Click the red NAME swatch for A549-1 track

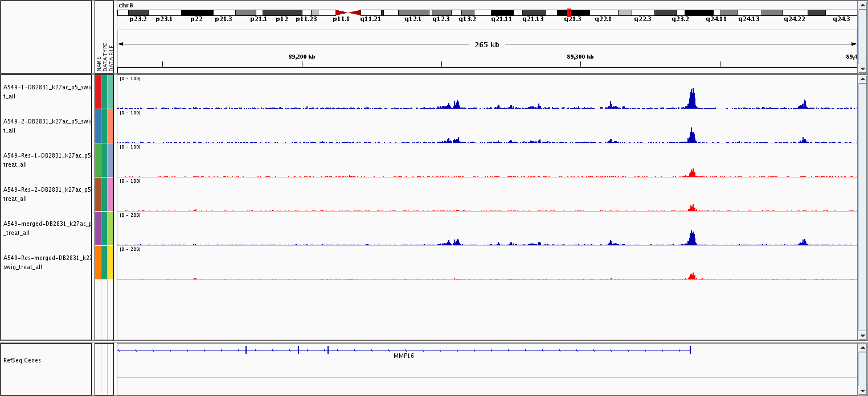point(98,92)
